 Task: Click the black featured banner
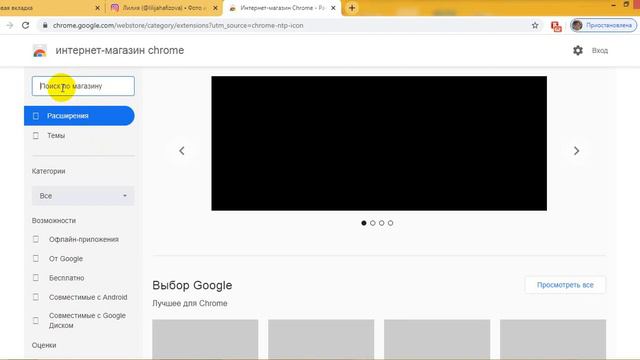pyautogui.click(x=379, y=143)
